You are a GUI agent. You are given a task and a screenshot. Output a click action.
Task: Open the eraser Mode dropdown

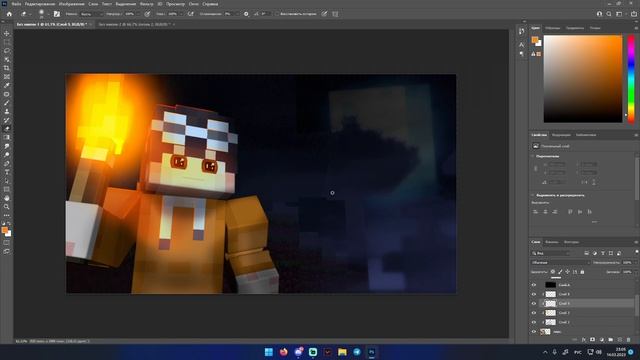pyautogui.click(x=91, y=14)
